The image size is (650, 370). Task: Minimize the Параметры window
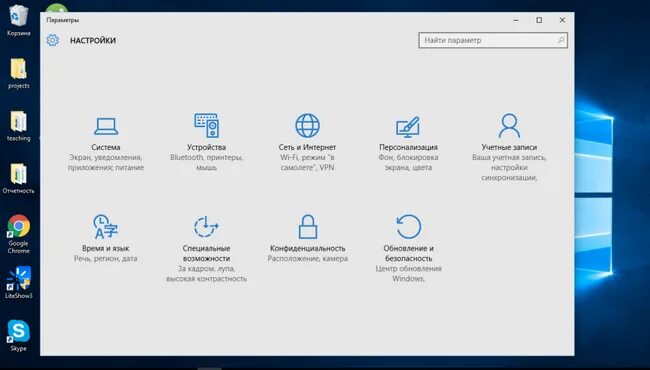pyautogui.click(x=516, y=20)
